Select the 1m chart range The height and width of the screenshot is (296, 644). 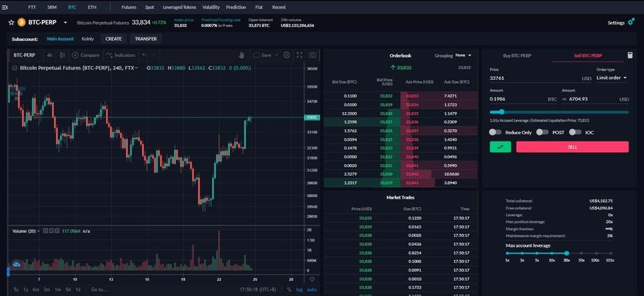[x=58, y=289]
